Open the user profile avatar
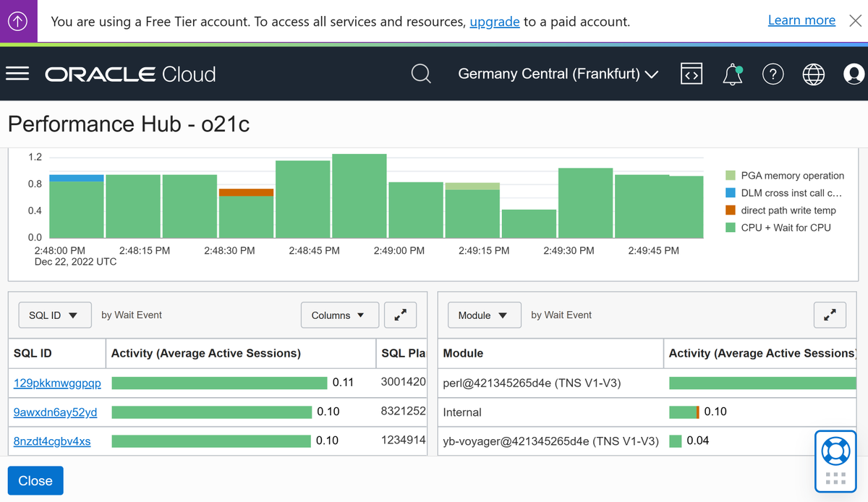868x502 pixels. tap(854, 74)
